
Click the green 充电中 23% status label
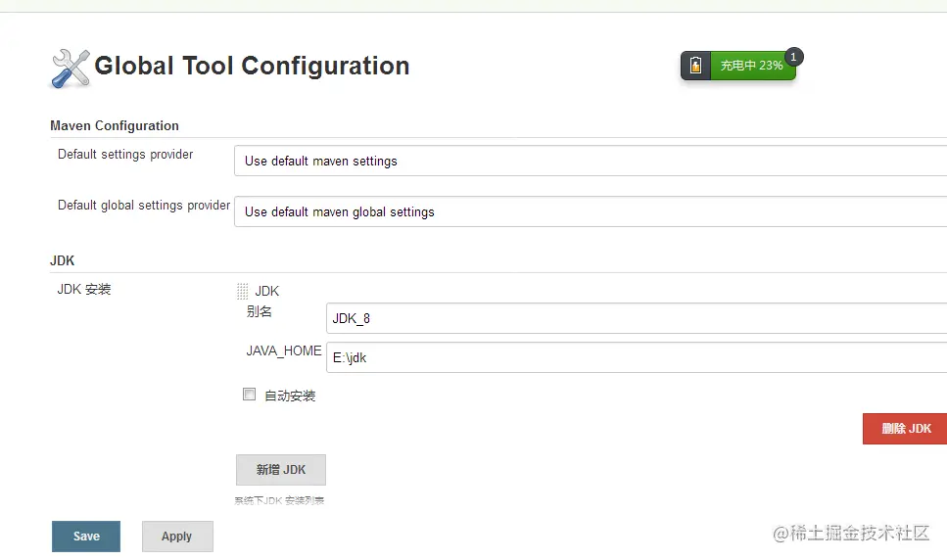(752, 66)
